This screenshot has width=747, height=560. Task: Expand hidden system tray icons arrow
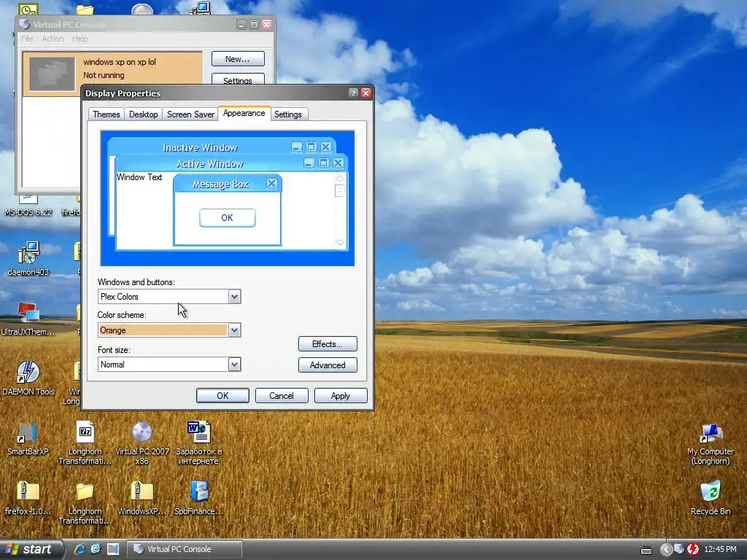[x=665, y=550]
